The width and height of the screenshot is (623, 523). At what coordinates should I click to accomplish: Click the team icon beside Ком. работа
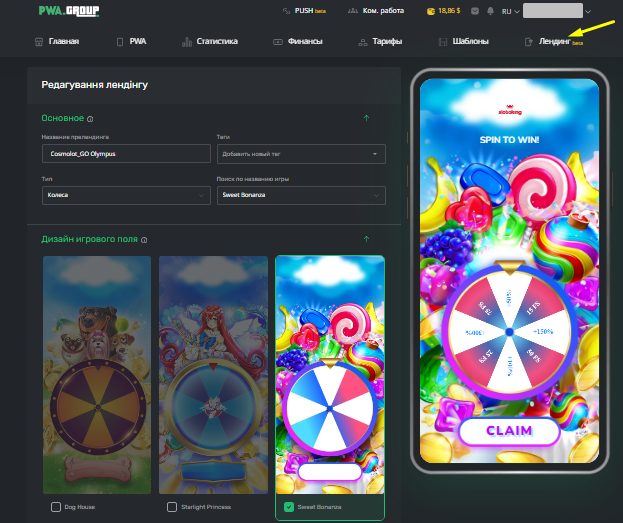pos(353,11)
